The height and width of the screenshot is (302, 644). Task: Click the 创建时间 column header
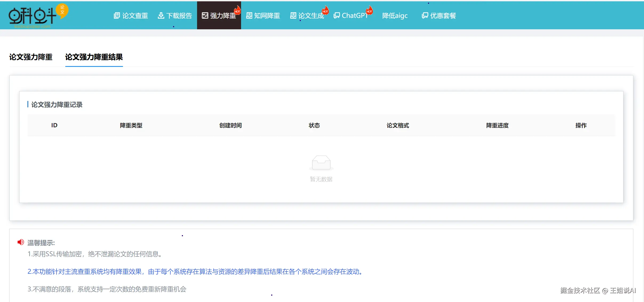tap(230, 125)
